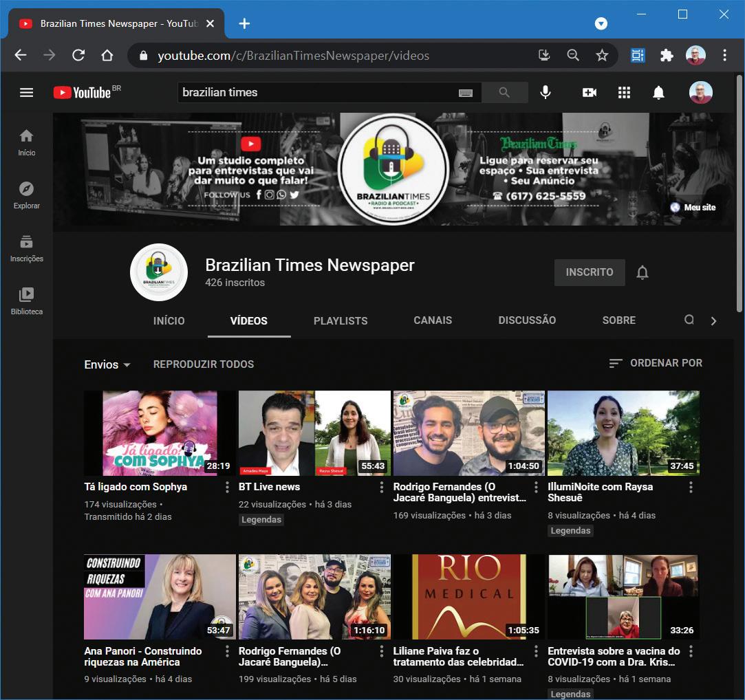The height and width of the screenshot is (700, 745).
Task: Toggle the channel notification bell beside Inscrito
Action: 643,272
